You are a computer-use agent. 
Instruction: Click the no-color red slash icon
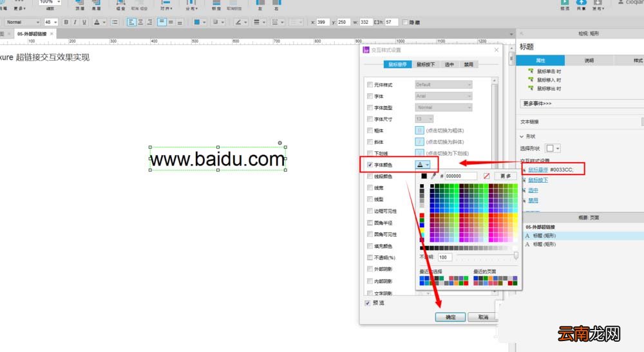tap(487, 176)
